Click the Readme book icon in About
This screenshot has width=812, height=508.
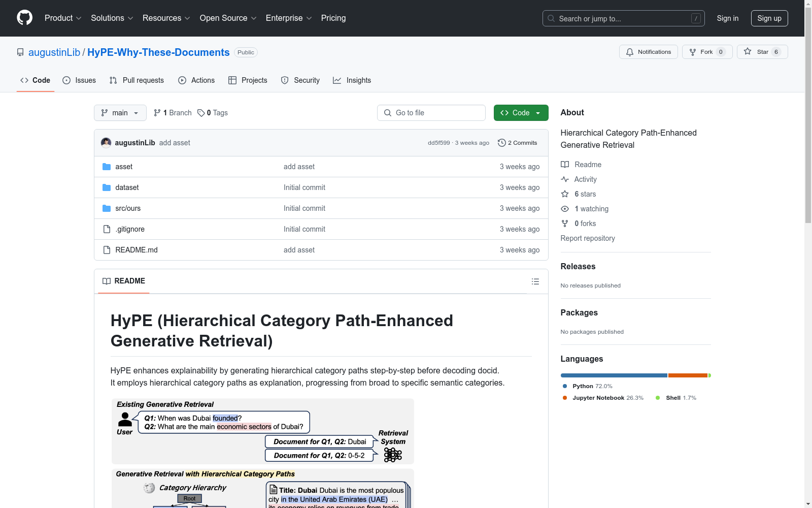pyautogui.click(x=565, y=165)
